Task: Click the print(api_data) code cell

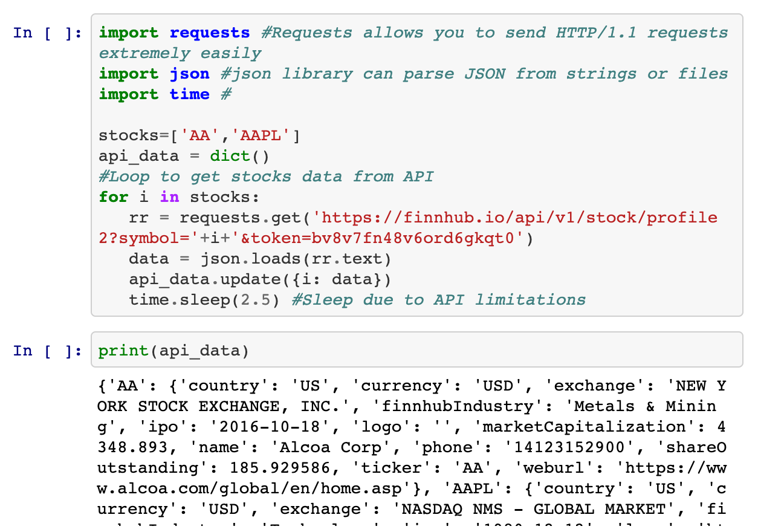Action: [x=416, y=349]
